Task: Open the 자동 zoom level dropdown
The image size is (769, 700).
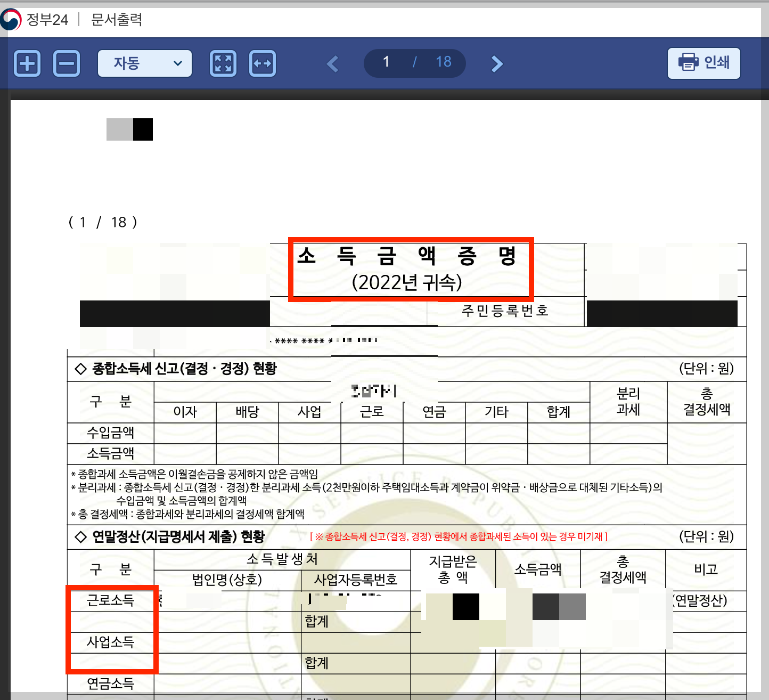Action: point(144,63)
